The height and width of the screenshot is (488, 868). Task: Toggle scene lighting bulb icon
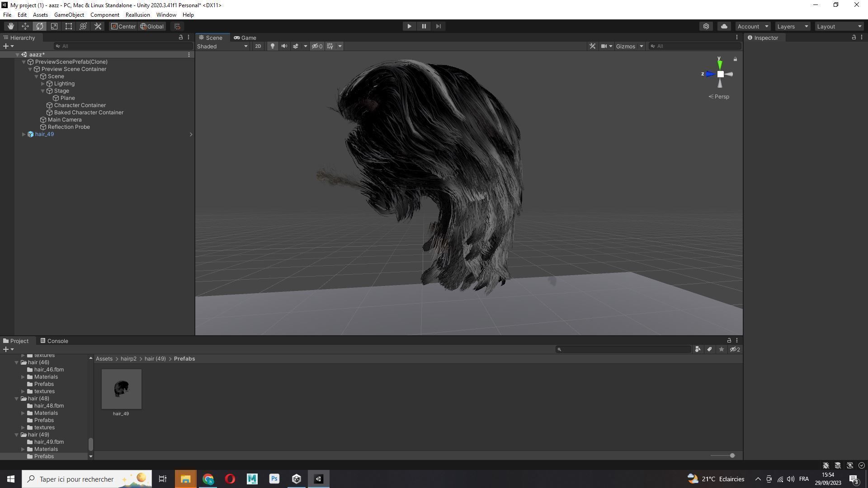[x=272, y=46]
